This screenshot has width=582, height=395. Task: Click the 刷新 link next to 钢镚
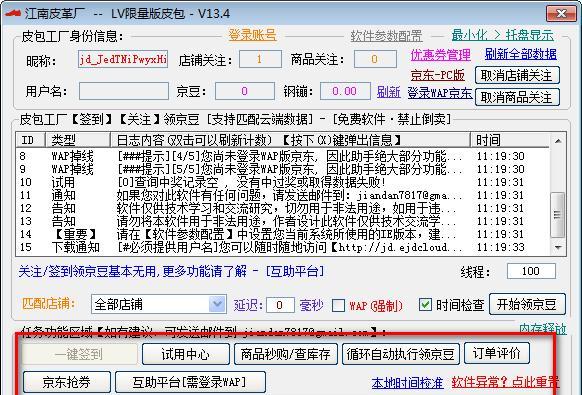tap(389, 92)
